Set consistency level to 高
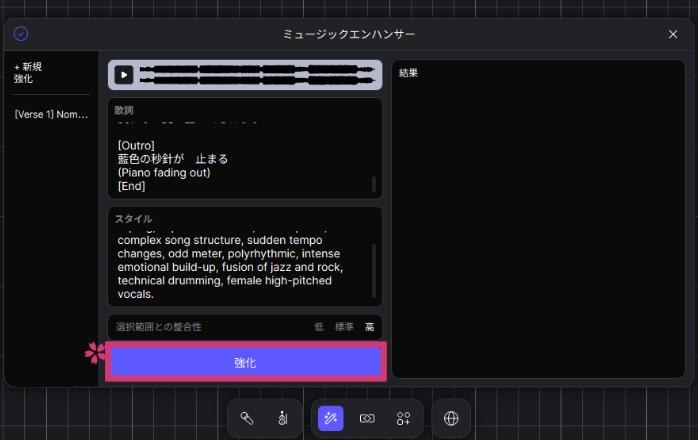The height and width of the screenshot is (440, 698). click(x=369, y=327)
